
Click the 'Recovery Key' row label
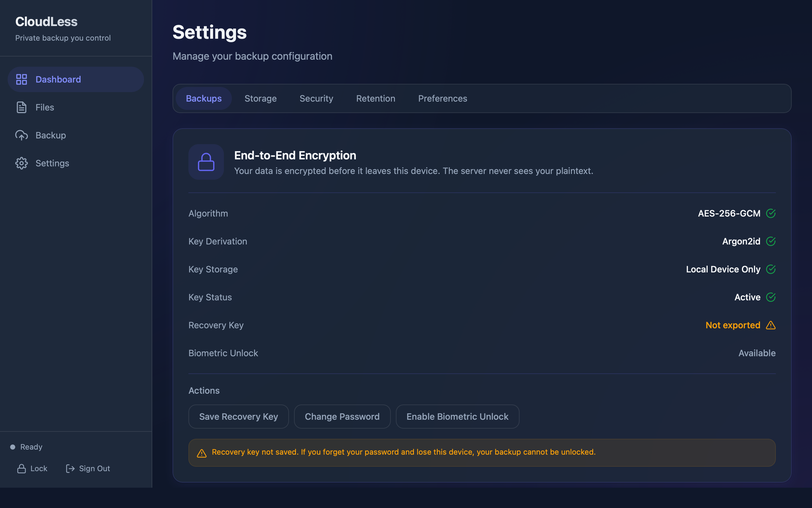[216, 325]
